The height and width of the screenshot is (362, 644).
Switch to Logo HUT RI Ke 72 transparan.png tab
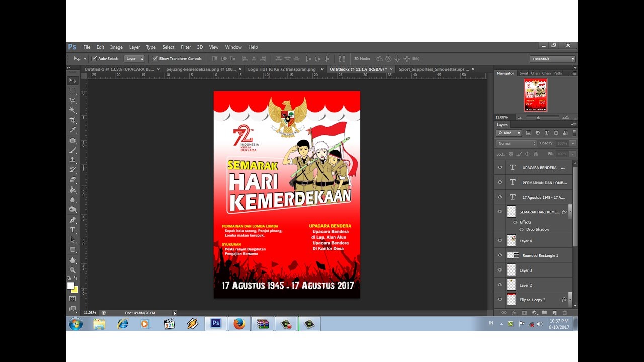point(282,69)
